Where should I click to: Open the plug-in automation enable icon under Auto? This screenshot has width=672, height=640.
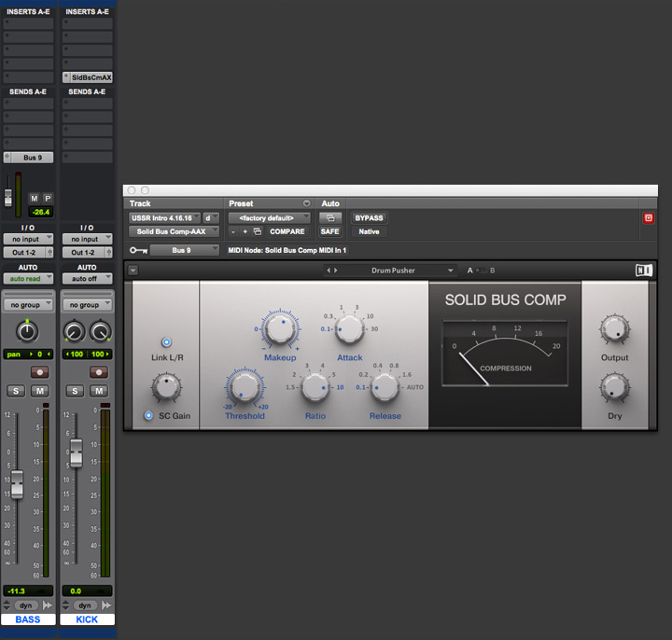coord(330,218)
